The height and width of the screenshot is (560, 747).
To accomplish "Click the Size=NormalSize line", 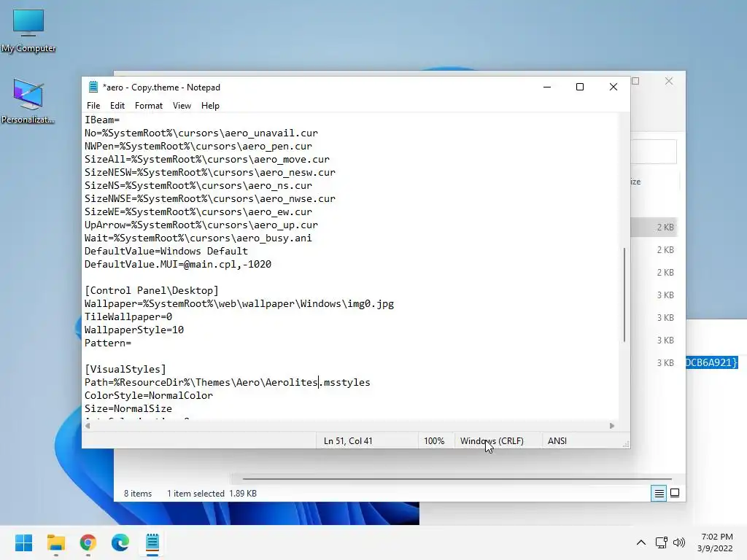I will [128, 408].
